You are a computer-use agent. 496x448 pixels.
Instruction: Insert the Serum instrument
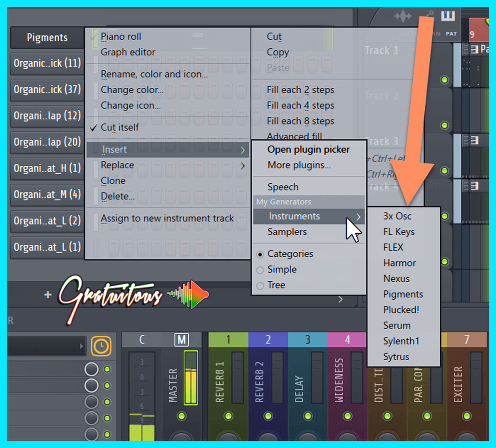click(x=404, y=326)
